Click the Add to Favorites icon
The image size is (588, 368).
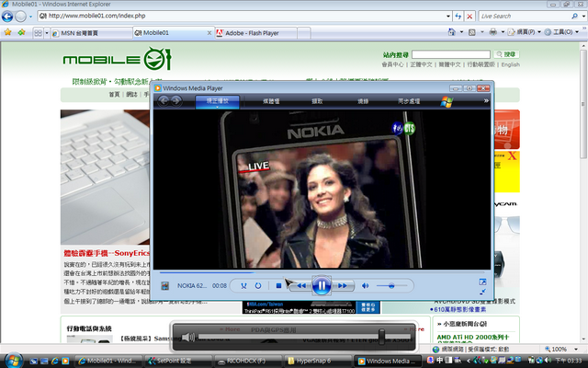tap(21, 32)
